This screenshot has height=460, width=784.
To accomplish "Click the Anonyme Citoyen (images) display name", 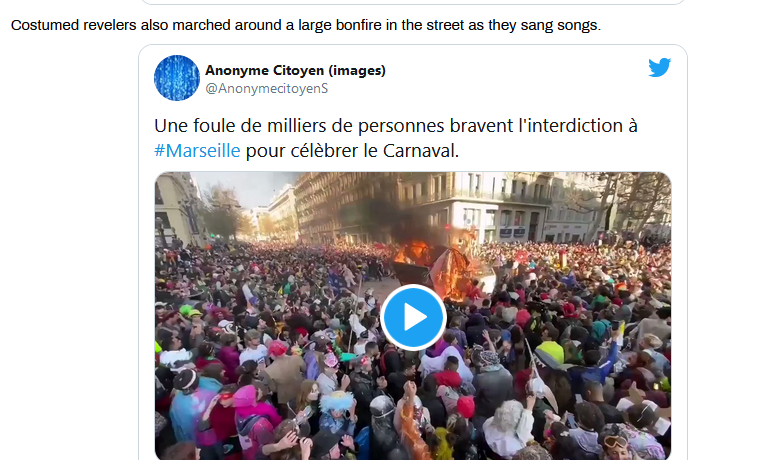I will [295, 70].
